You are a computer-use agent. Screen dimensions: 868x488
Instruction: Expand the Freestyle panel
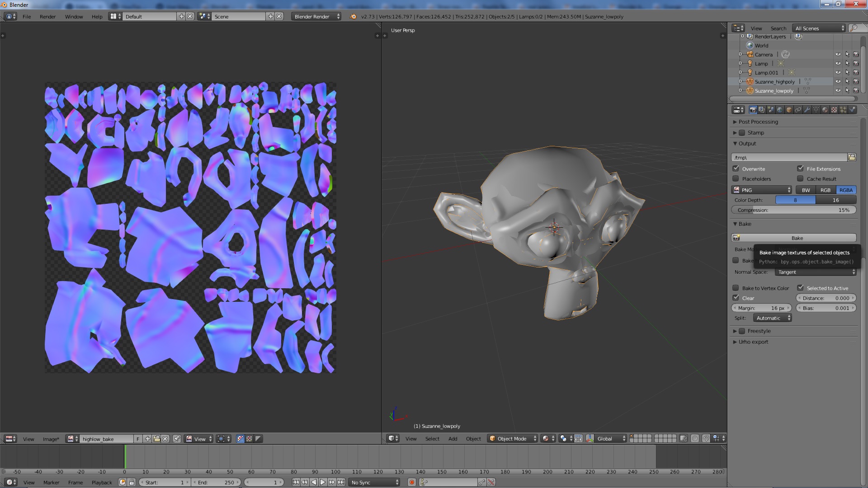pyautogui.click(x=759, y=331)
